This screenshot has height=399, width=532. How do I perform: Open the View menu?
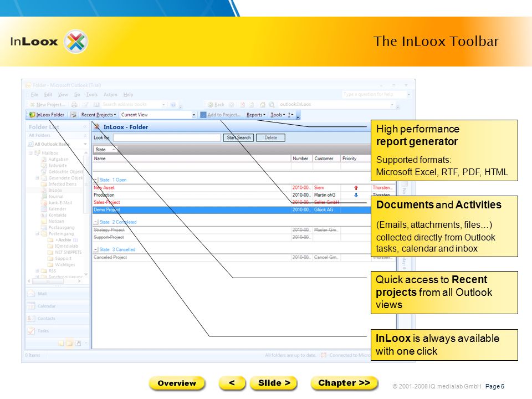[63, 95]
